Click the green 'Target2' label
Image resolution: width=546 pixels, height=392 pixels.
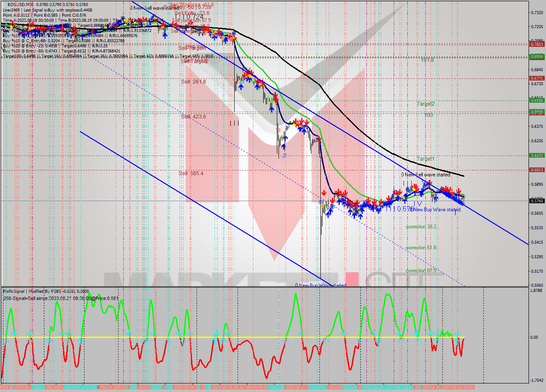[426, 104]
